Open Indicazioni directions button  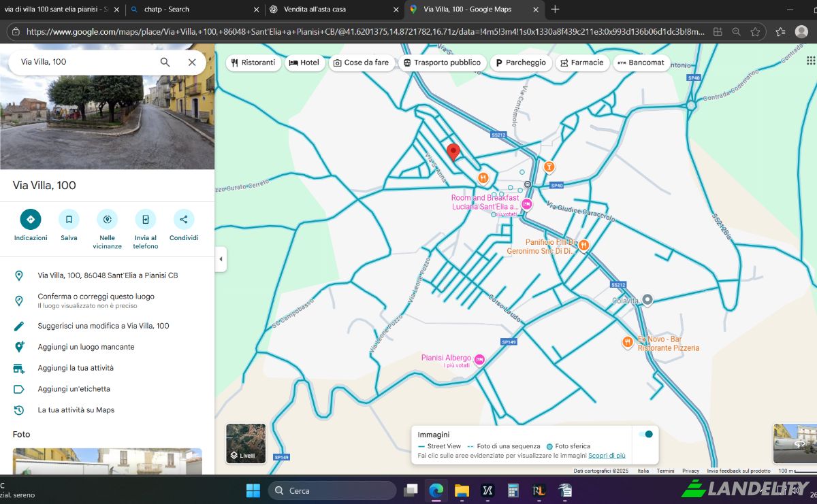pyautogui.click(x=30, y=219)
